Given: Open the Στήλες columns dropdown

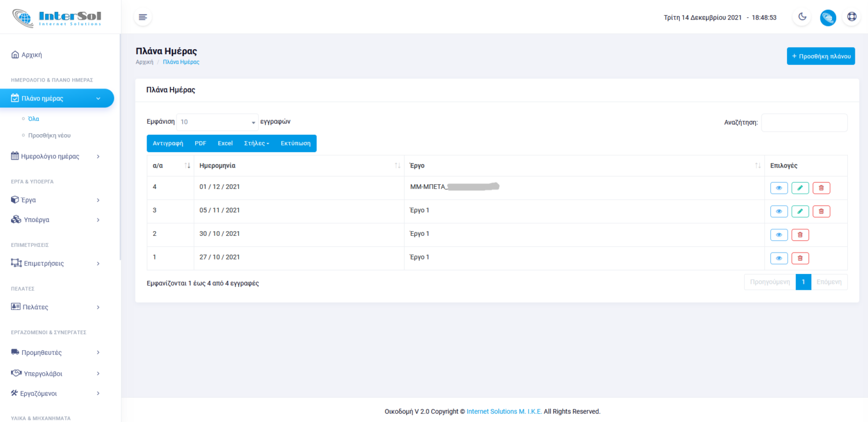Looking at the screenshot, I should coord(257,143).
